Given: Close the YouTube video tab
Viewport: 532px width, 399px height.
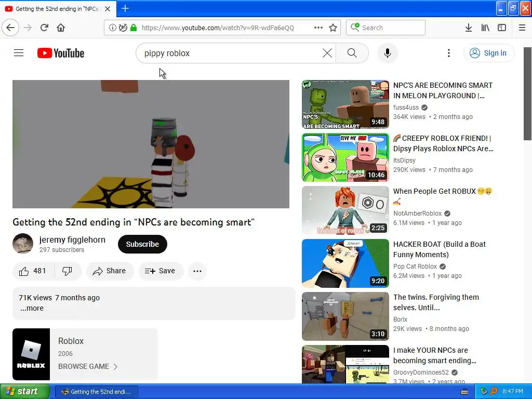Looking at the screenshot, I should click(x=108, y=9).
